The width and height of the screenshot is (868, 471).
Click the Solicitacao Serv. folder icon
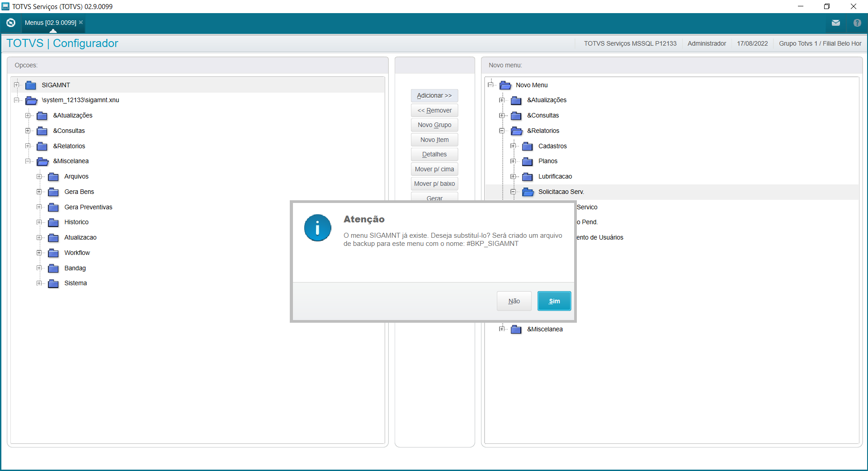528,192
